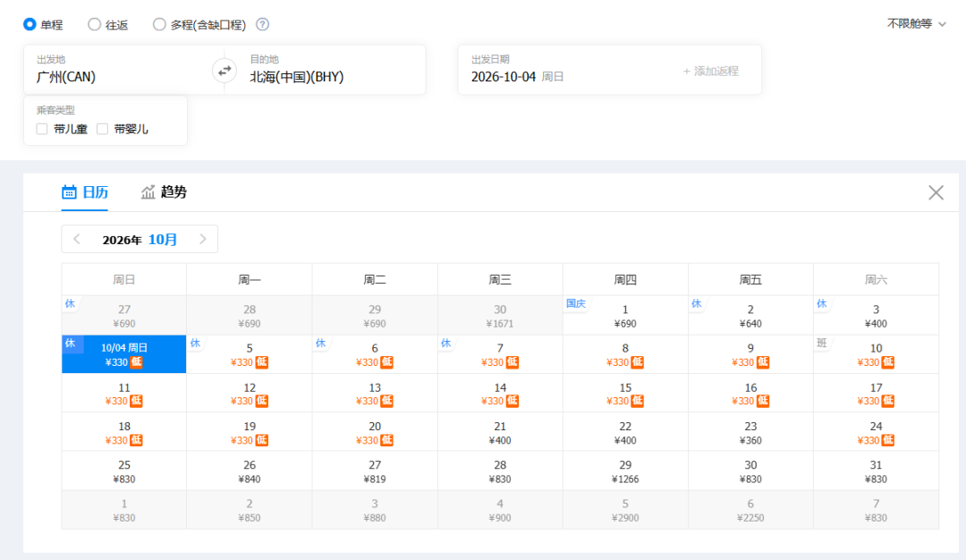Image resolution: width=966 pixels, height=560 pixels.
Task: Select highlighted 10/04 周日 date cell
Action: pos(123,354)
